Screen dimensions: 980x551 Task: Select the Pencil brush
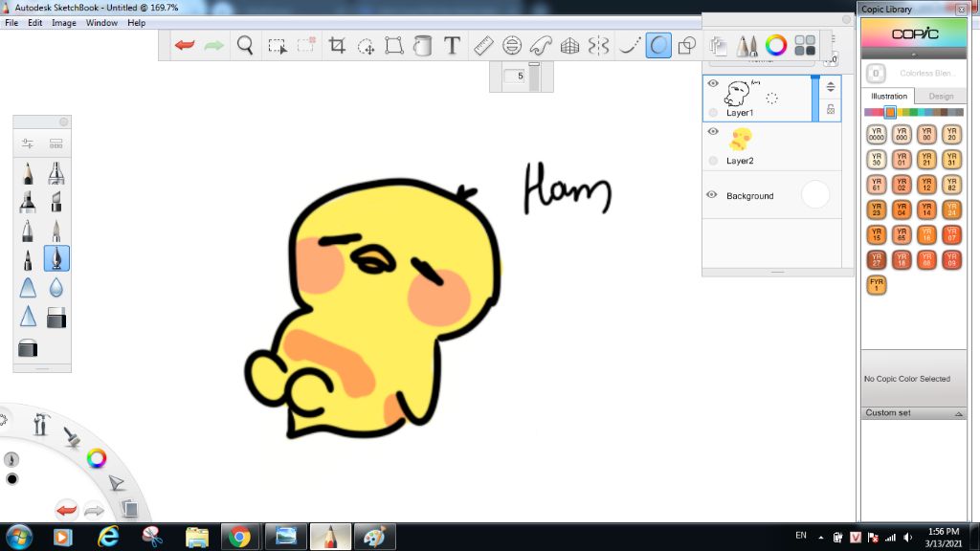(x=28, y=173)
